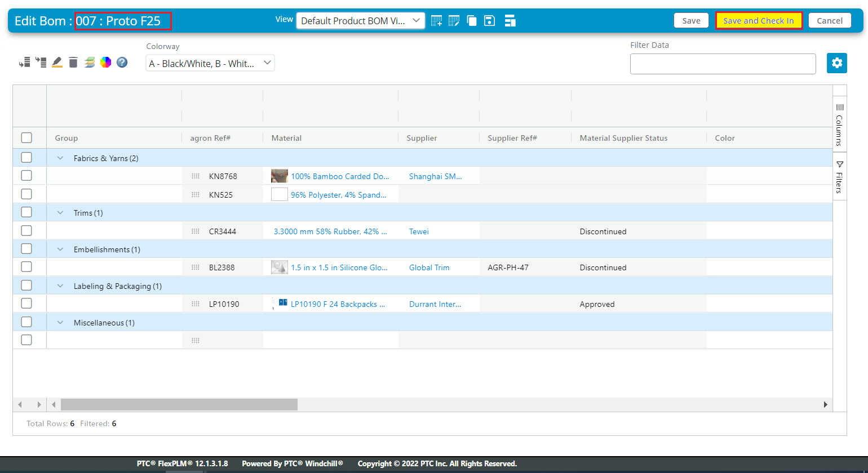Click the edit view table icon
Viewport: 868px width, 473px height.
454,21
